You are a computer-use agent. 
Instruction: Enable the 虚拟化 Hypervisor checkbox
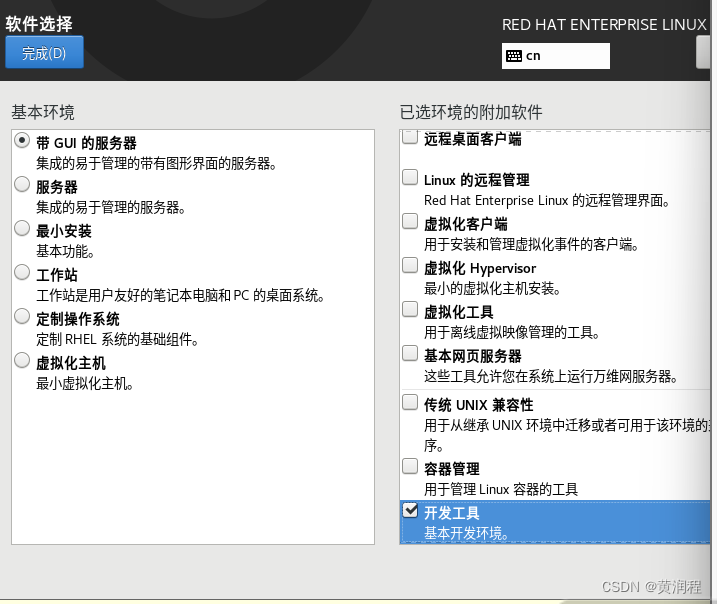pyautogui.click(x=410, y=265)
